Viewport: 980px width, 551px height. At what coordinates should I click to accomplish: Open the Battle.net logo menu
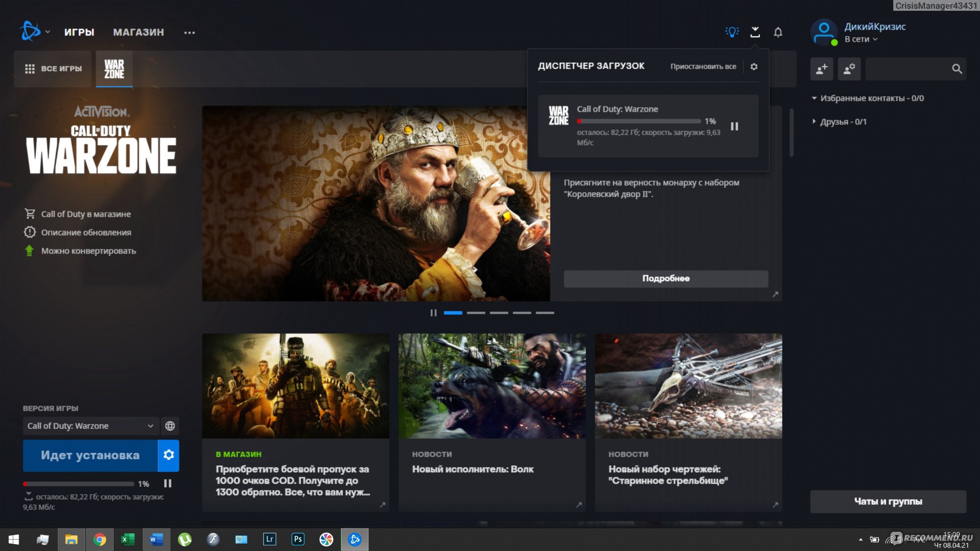point(34,31)
